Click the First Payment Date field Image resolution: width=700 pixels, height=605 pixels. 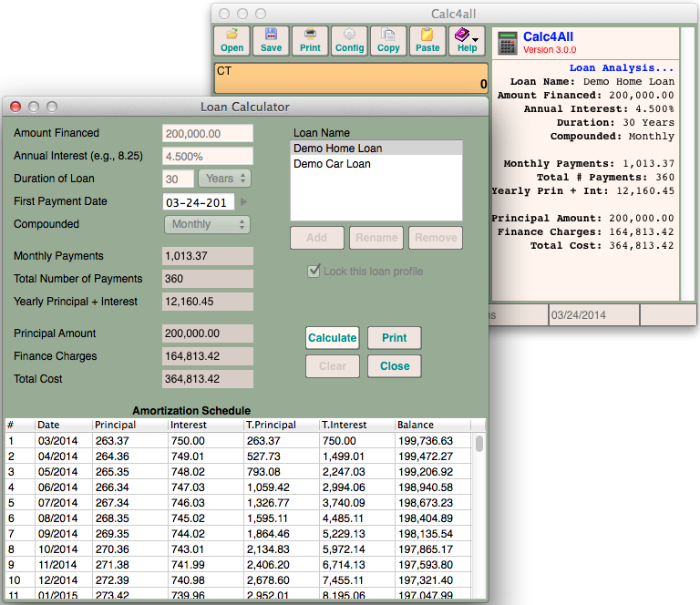pyautogui.click(x=198, y=201)
